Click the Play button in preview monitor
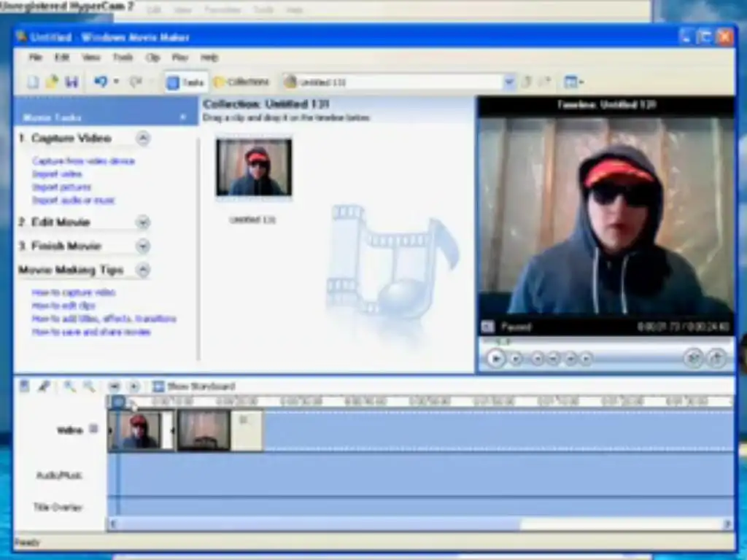 point(495,358)
